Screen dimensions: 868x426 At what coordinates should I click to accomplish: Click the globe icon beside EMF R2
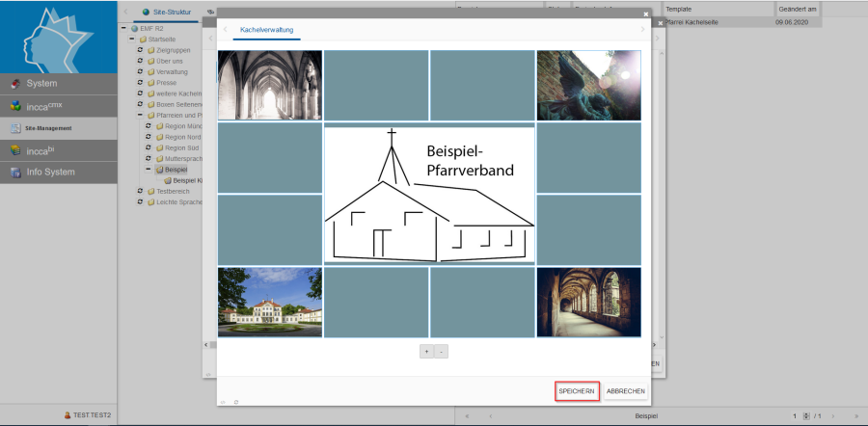click(x=134, y=29)
